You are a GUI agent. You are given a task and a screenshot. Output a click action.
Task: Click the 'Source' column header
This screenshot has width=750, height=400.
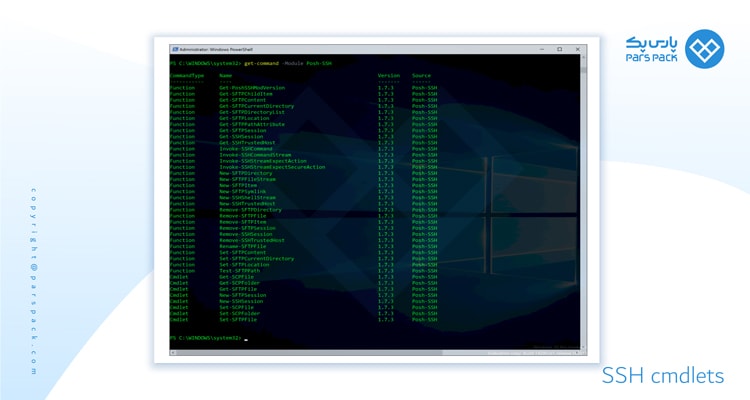(421, 76)
